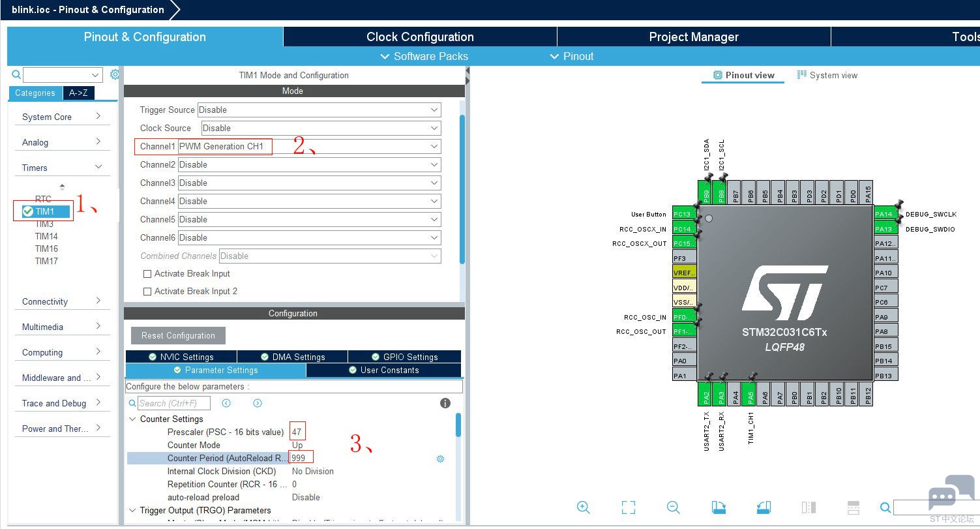Image resolution: width=980 pixels, height=529 pixels.
Task: Click the gear icon on Counter Period row
Action: pos(440,459)
